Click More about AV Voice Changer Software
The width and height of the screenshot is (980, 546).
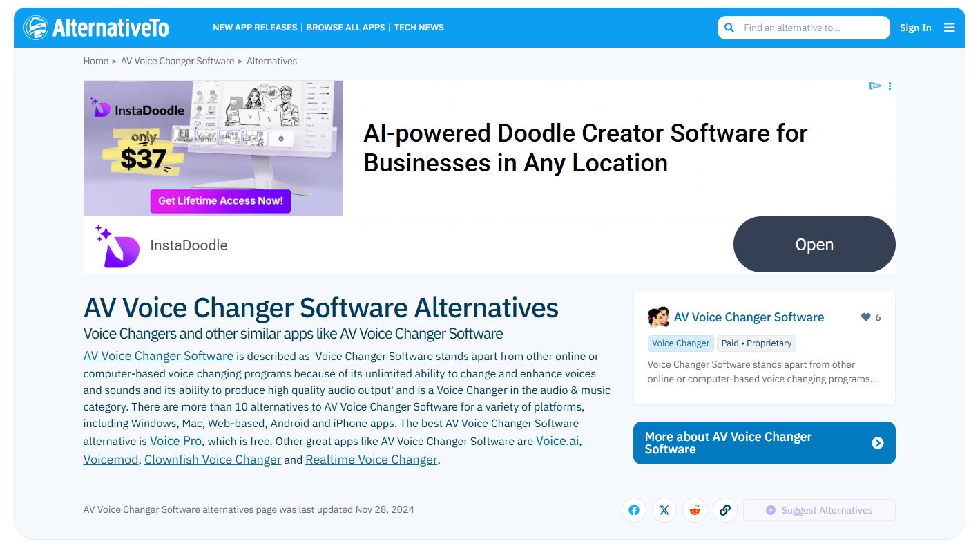coord(765,443)
